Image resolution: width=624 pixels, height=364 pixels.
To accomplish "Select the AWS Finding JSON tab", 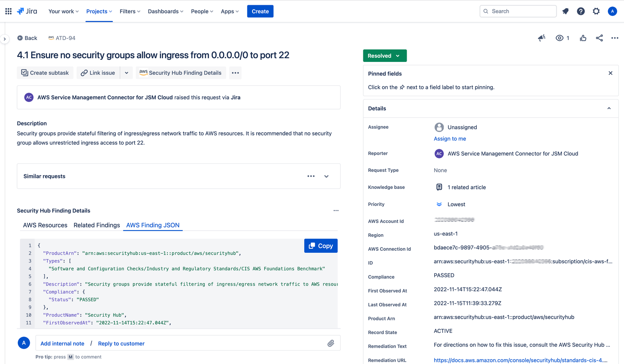I will coord(153,225).
